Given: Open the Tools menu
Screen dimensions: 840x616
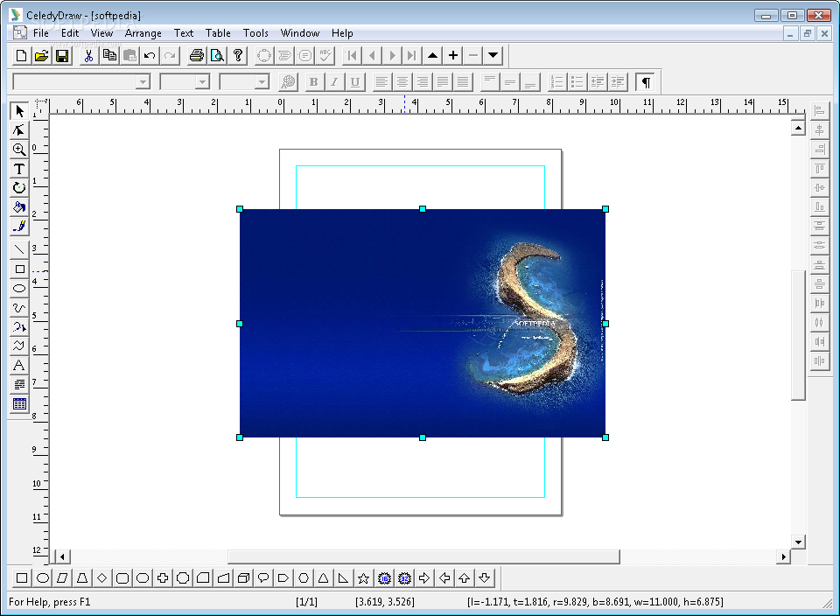Looking at the screenshot, I should click(x=255, y=33).
